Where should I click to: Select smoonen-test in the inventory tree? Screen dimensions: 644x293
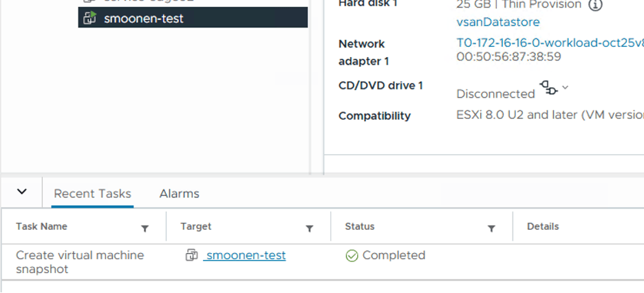[x=144, y=19]
